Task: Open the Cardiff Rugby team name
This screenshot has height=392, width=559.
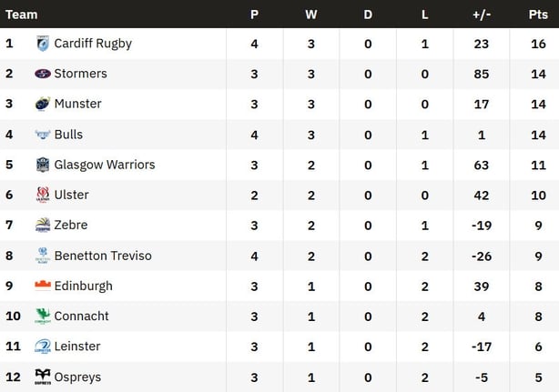Action: point(93,44)
